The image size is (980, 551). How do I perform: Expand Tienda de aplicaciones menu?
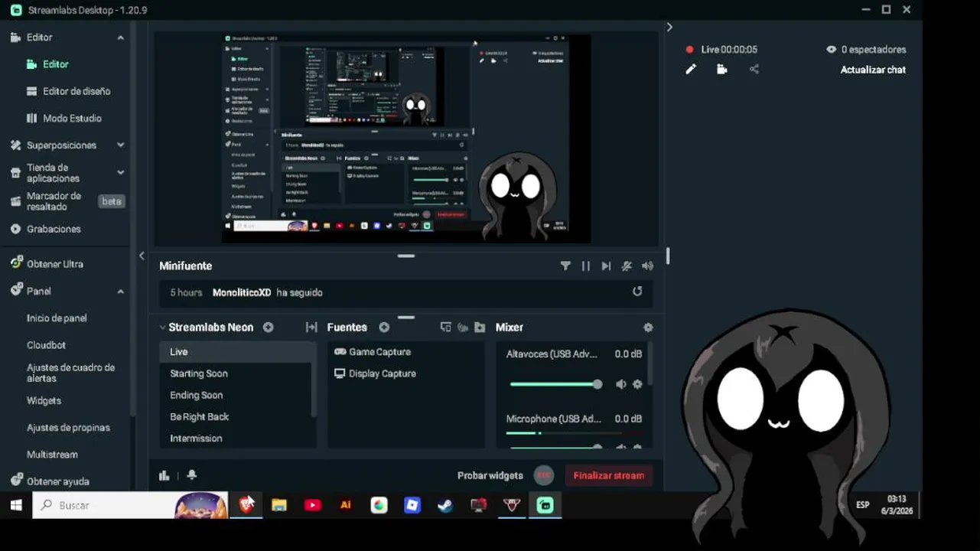pos(120,173)
